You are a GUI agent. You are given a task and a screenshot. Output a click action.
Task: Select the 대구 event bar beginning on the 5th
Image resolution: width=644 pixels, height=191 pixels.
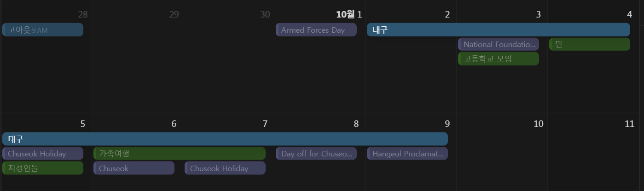225,139
